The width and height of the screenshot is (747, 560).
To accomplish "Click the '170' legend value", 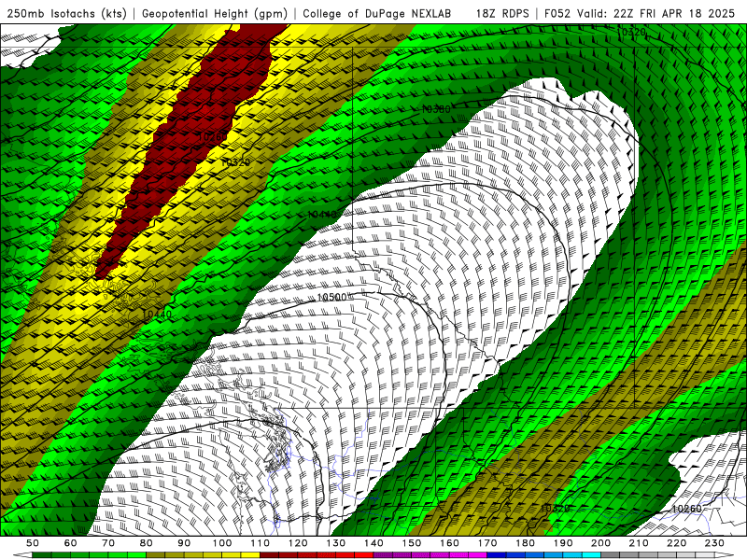I will (x=487, y=543).
